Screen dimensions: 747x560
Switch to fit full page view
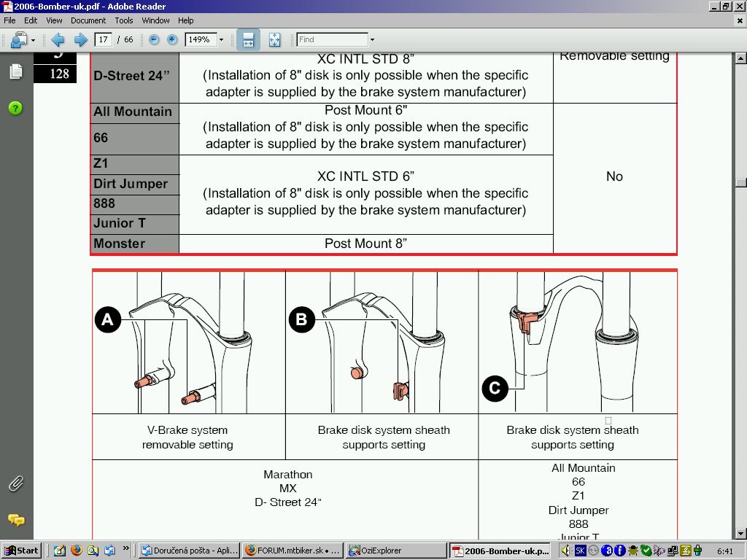coord(274,40)
